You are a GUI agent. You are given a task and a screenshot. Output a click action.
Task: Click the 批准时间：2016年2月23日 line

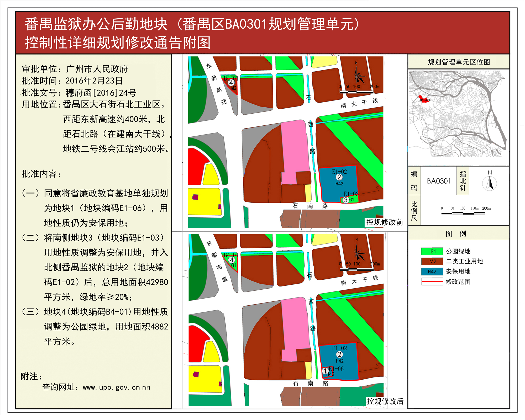pos(72,81)
